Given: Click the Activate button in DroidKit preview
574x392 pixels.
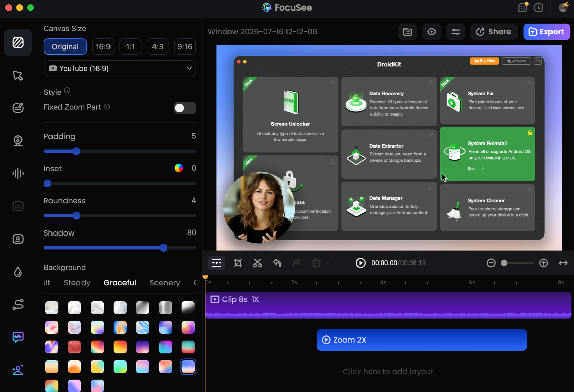Looking at the screenshot, I should (x=516, y=61).
